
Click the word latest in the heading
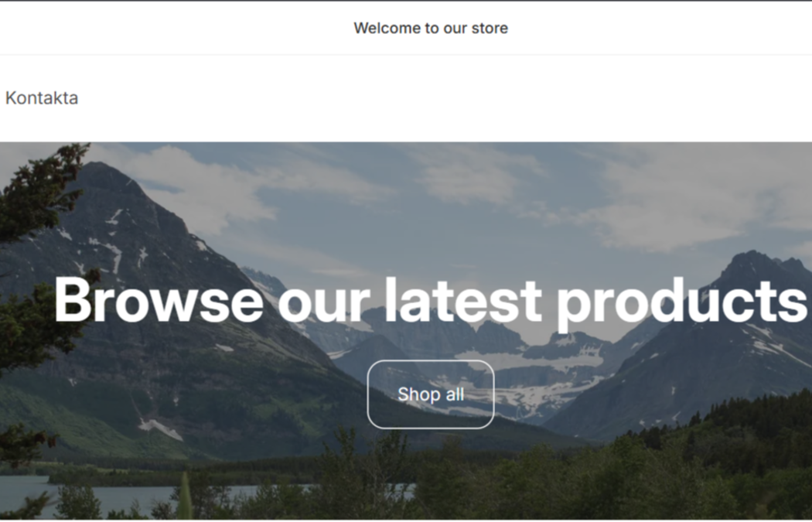[463, 300]
